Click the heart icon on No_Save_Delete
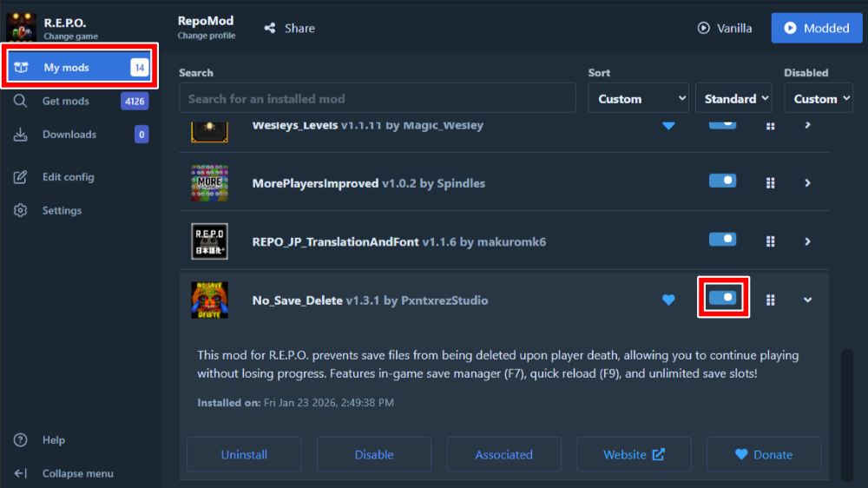This screenshot has height=488, width=868. (668, 300)
